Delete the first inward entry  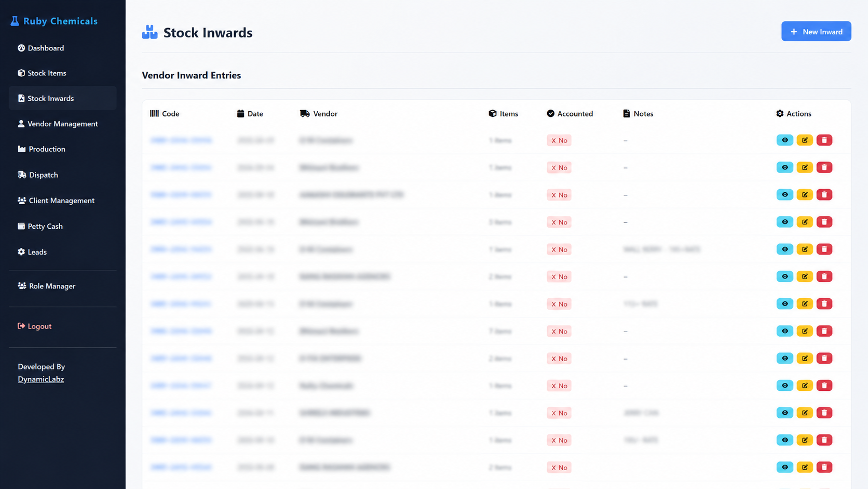[824, 140]
